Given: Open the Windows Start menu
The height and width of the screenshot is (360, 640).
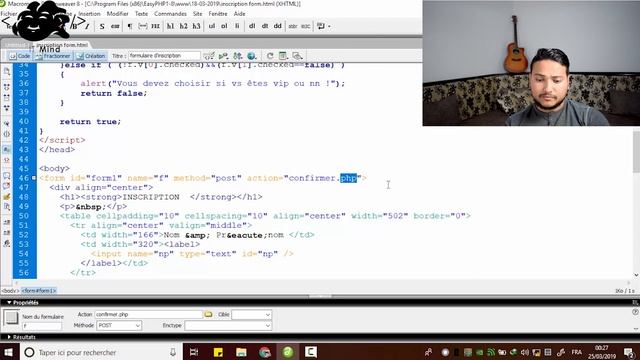Looking at the screenshot, I should [x=9, y=352].
